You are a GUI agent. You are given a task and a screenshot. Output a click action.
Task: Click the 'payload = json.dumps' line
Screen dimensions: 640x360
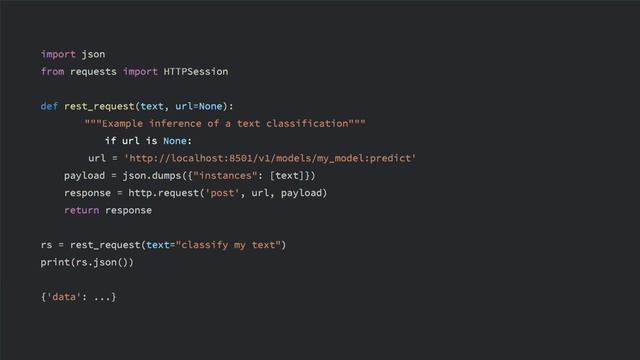point(190,176)
